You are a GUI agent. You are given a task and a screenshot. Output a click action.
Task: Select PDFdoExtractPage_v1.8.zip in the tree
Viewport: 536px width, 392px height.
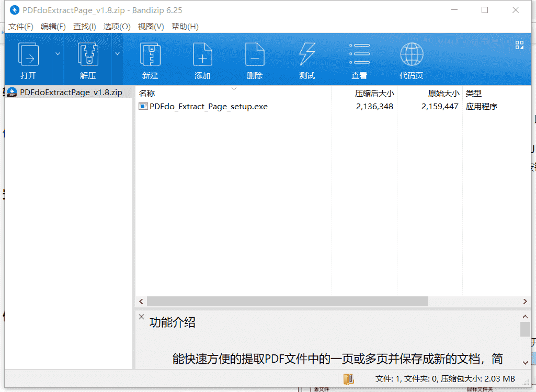[71, 93]
